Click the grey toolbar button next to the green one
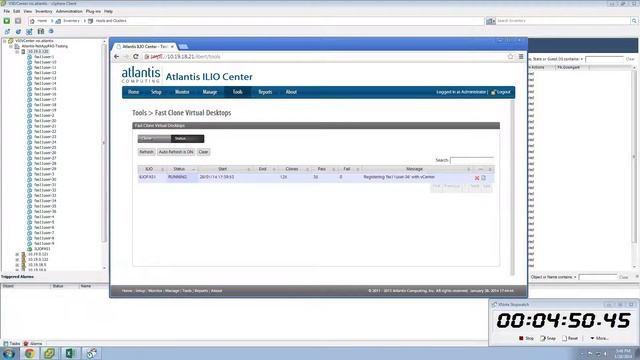Screen dimensions: 640x360 (x=18, y=20)
